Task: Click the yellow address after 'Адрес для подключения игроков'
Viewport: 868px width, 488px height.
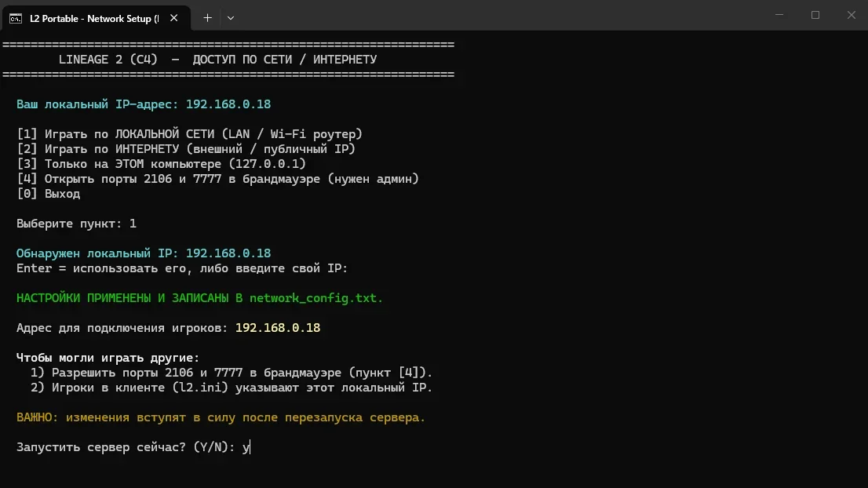Action: coord(278,328)
